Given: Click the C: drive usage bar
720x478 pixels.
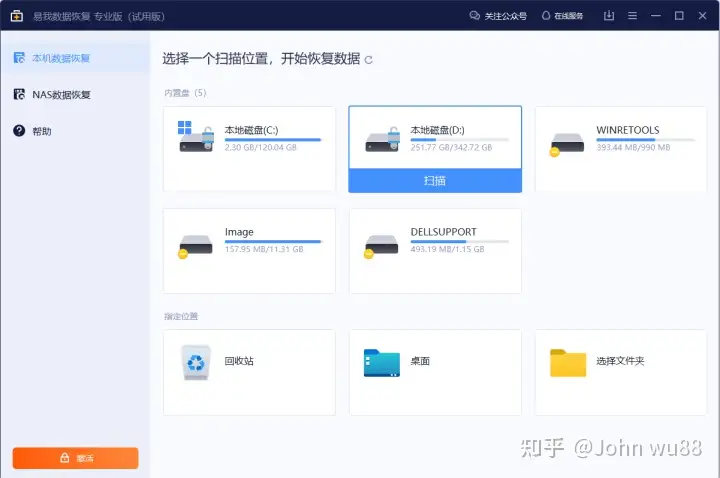Looking at the screenshot, I should pos(273,140).
